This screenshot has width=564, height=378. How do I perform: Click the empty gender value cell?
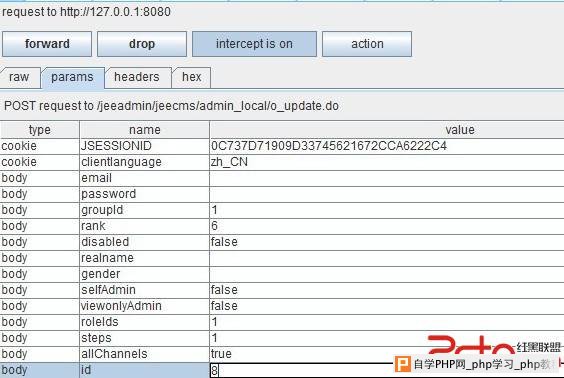click(x=387, y=274)
